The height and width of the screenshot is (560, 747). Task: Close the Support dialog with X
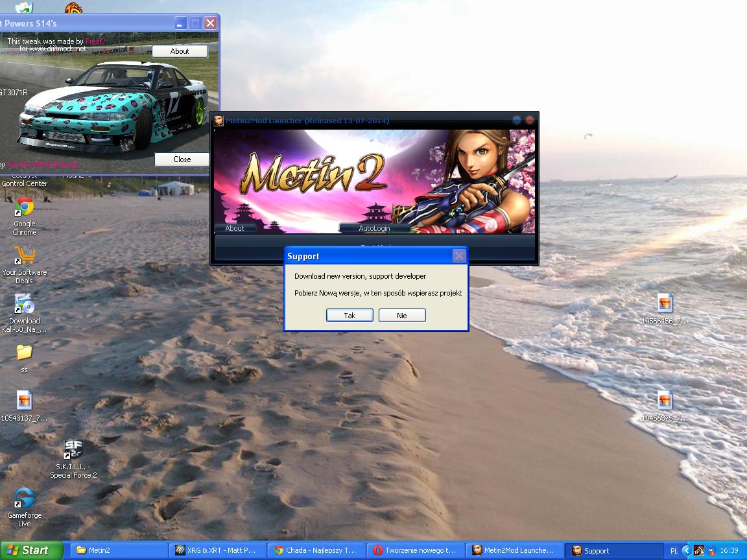[459, 256]
